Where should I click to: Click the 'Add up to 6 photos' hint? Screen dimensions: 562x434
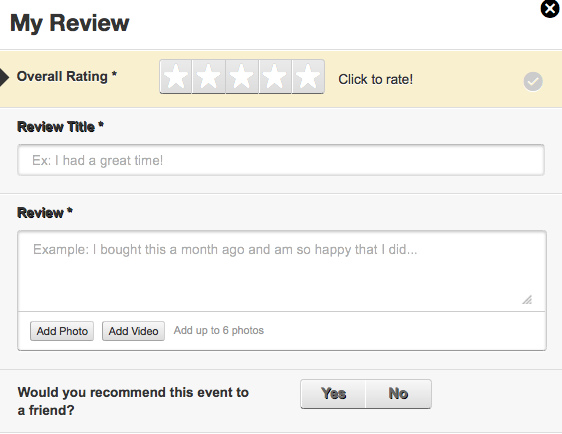219,330
